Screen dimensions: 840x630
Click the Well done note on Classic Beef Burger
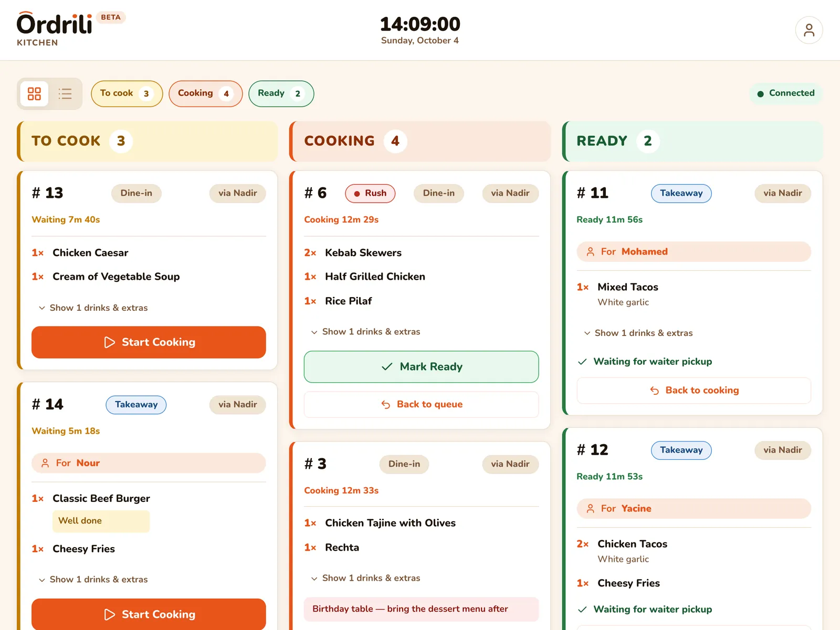point(101,521)
